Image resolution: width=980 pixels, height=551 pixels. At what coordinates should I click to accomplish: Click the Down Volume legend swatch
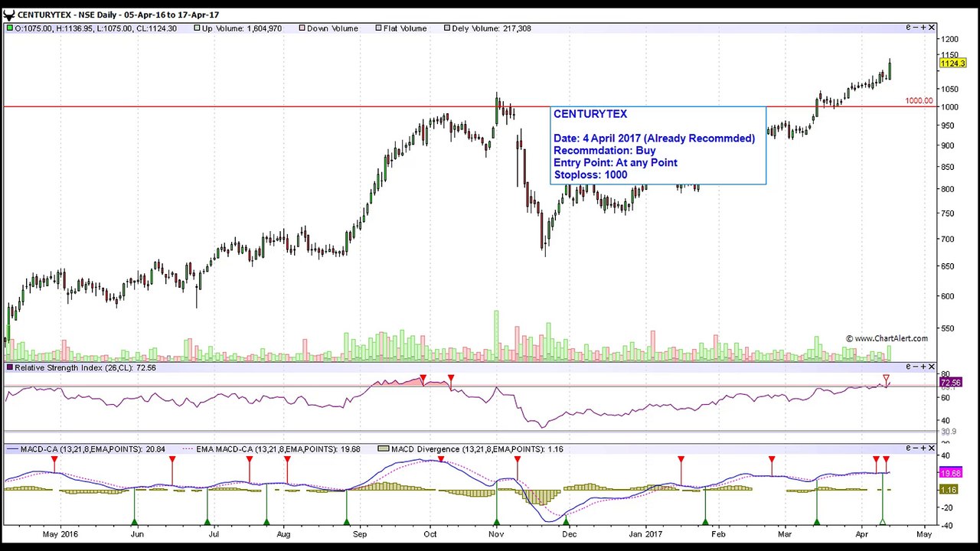302,28
